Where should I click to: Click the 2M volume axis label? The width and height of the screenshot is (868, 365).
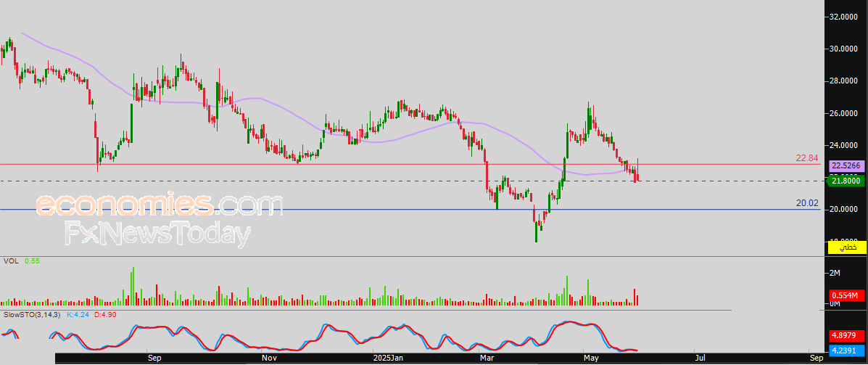click(835, 273)
